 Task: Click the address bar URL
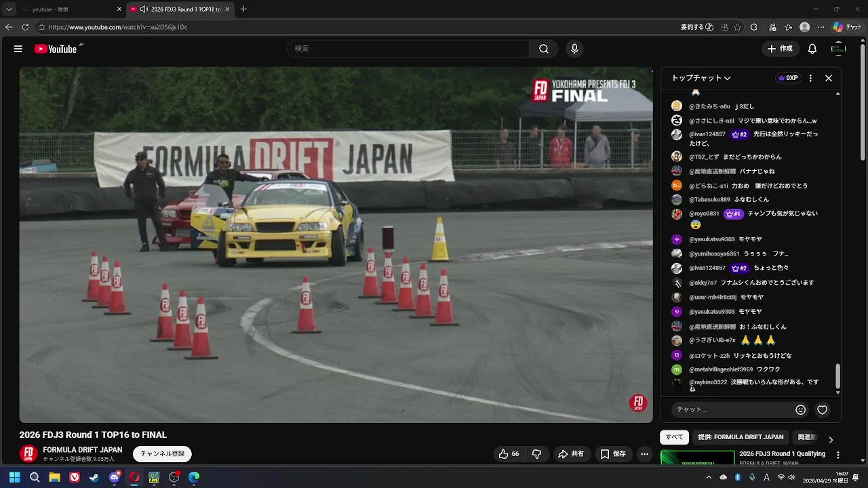(x=118, y=27)
